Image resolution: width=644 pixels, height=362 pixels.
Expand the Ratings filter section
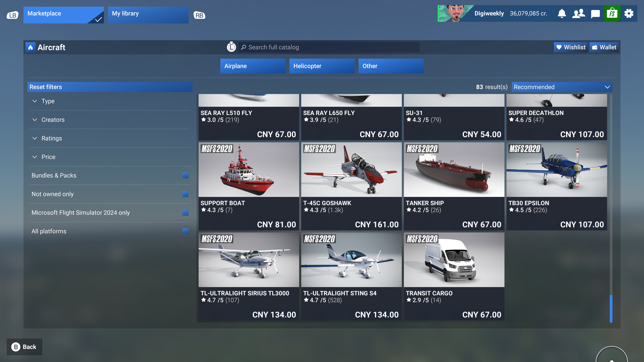[x=110, y=138]
